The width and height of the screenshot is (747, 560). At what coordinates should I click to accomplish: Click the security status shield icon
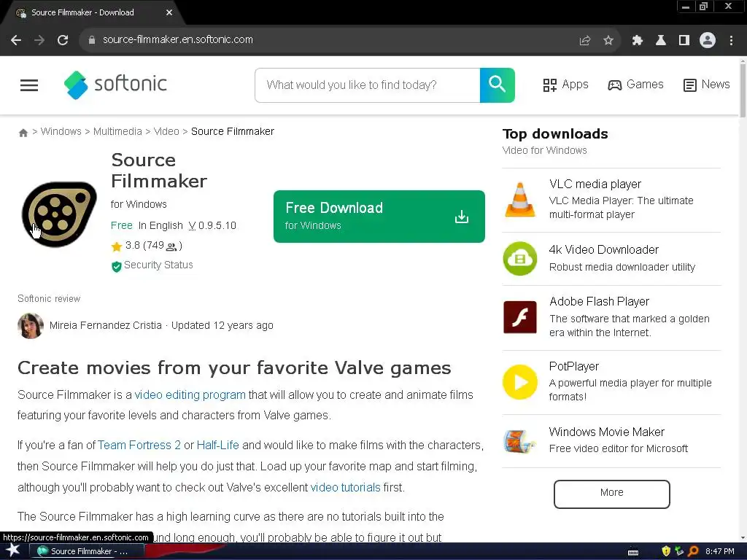[x=116, y=266]
